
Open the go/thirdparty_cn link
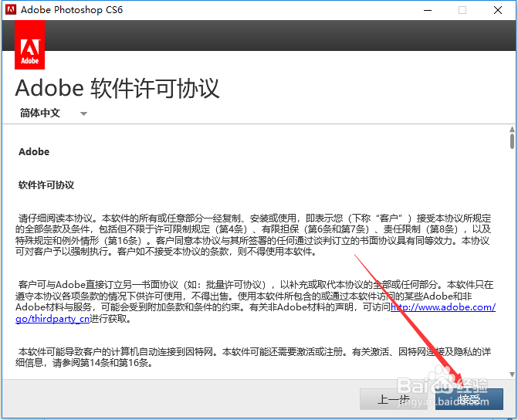pyautogui.click(x=52, y=319)
